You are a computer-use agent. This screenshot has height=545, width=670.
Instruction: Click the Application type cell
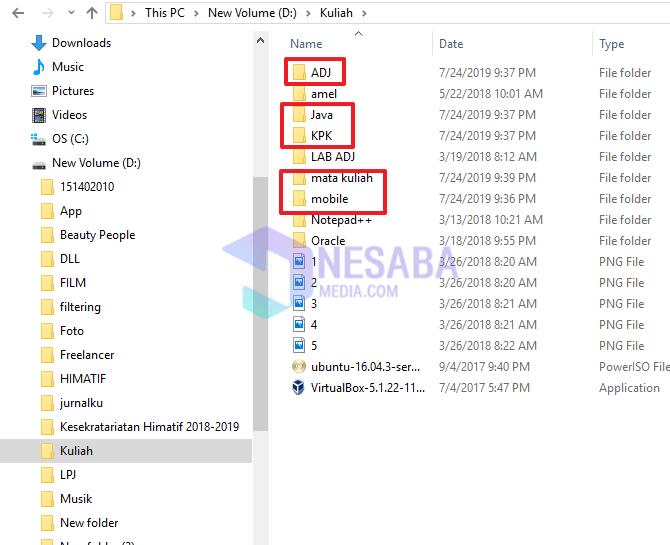(629, 388)
